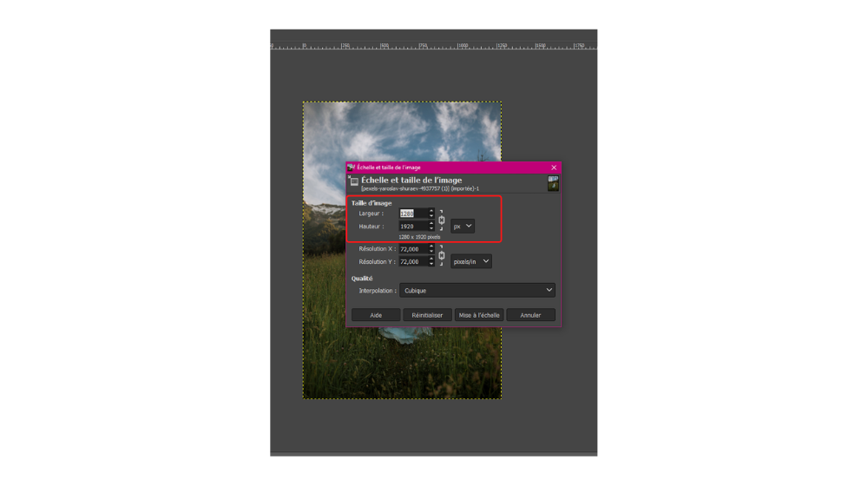
Task: Click the imported file name subtitle text
Action: tap(420, 188)
